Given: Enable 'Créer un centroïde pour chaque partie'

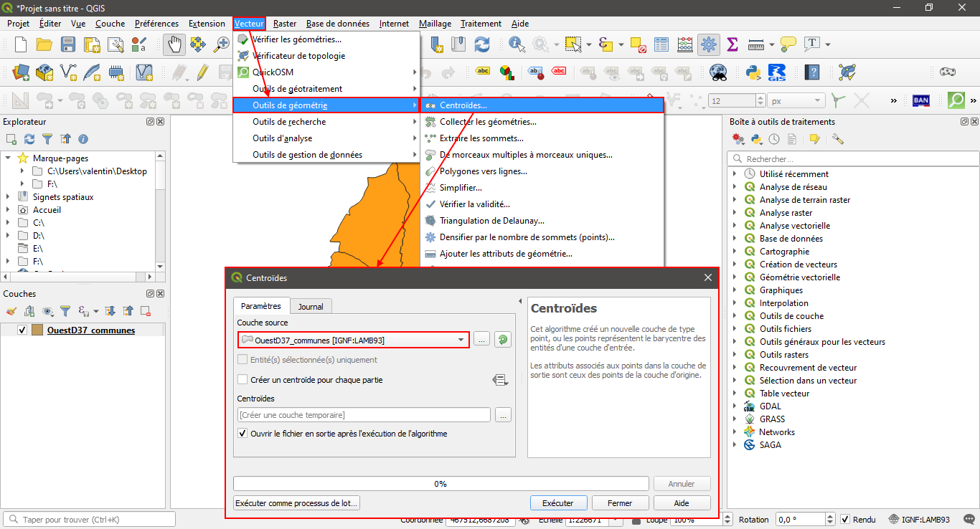Looking at the screenshot, I should (x=242, y=380).
